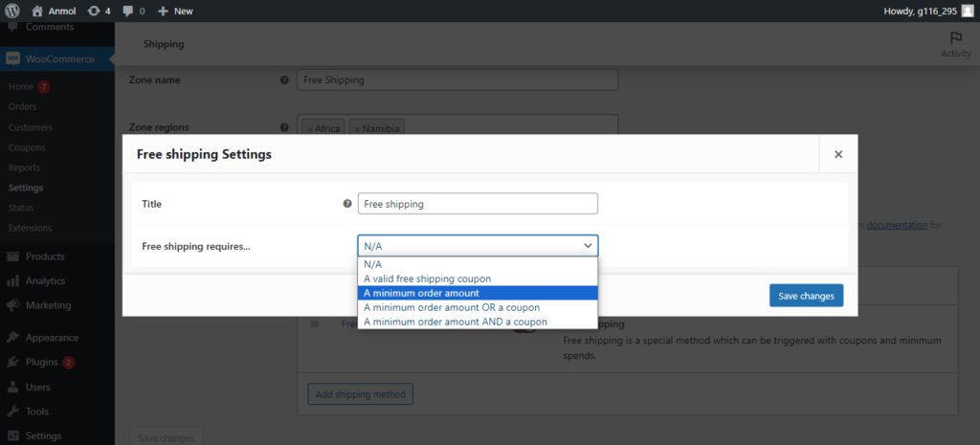This screenshot has height=445, width=980.
Task: Open the updates icon showing 4
Action: (100, 11)
